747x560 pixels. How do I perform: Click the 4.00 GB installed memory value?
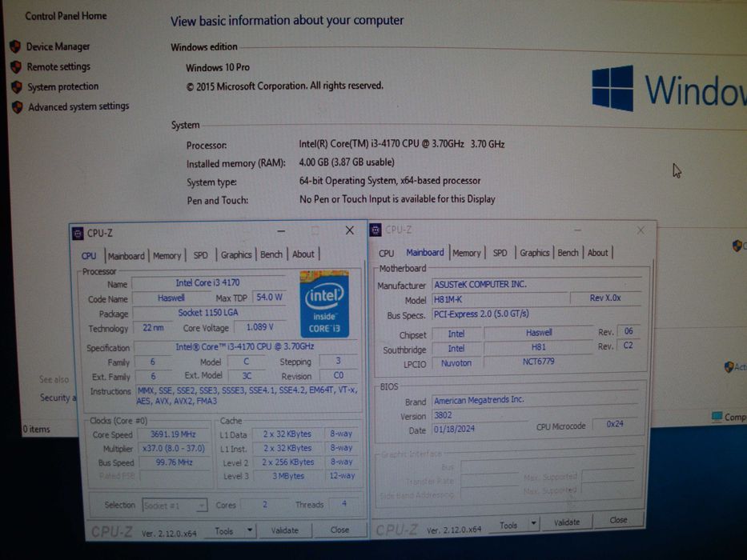click(x=347, y=162)
